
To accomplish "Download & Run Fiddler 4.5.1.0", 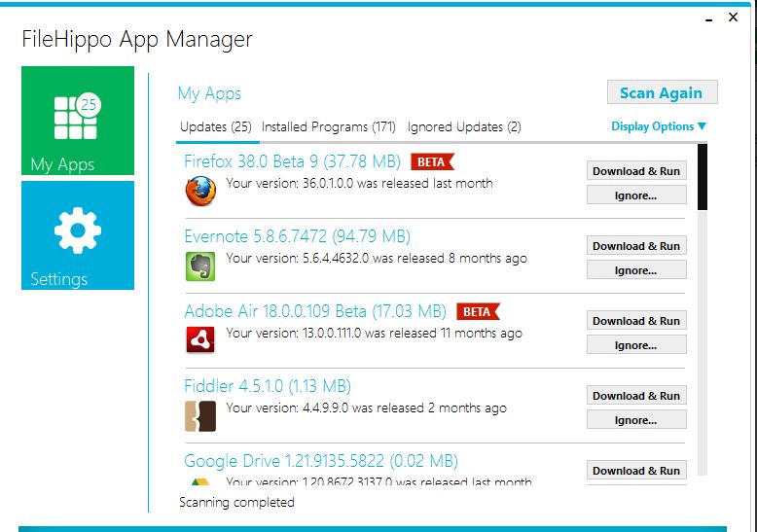I will click(636, 396).
